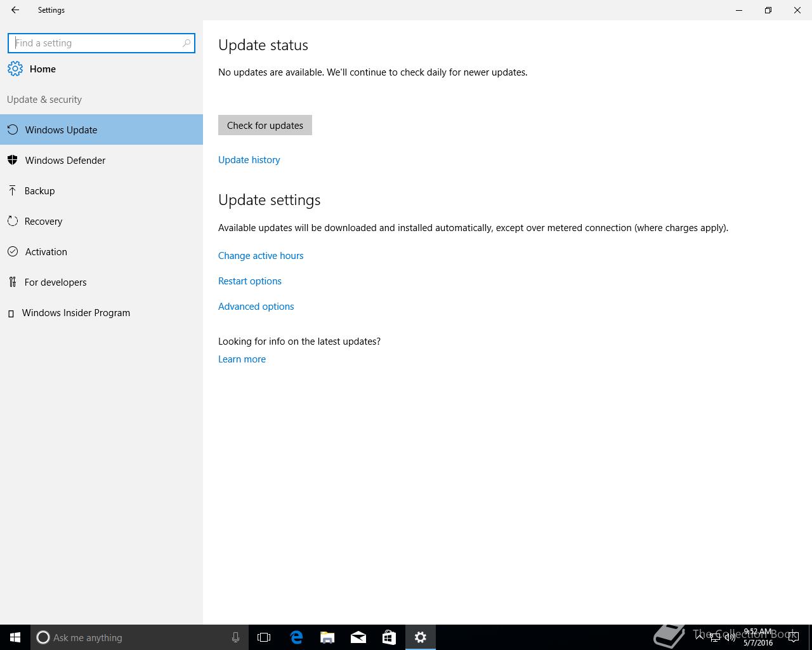Click the Cortana microphone icon
The width and height of the screenshot is (812, 650).
tap(235, 637)
